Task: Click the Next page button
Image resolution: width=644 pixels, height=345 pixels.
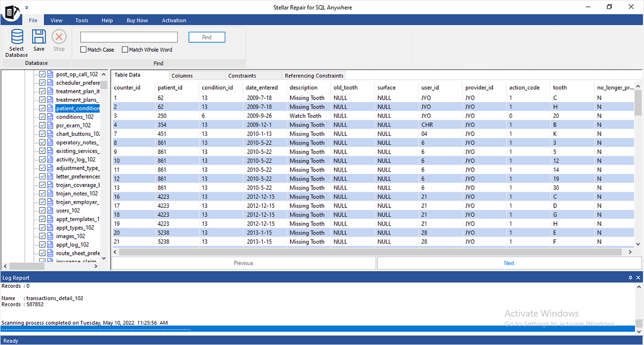Action: point(509,263)
